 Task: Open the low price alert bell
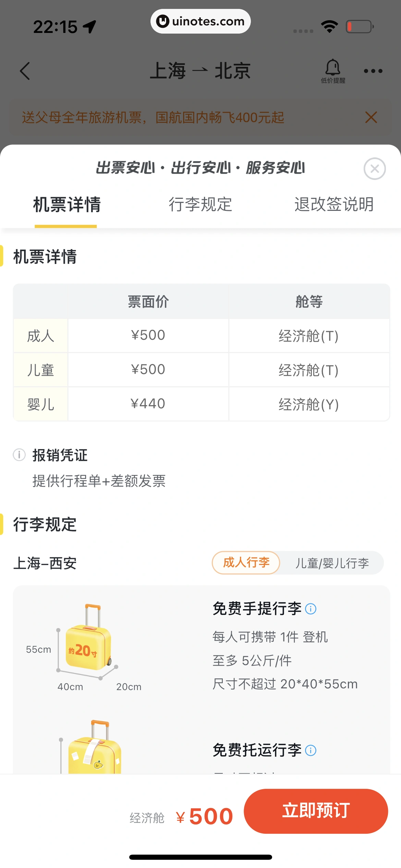pos(333,71)
